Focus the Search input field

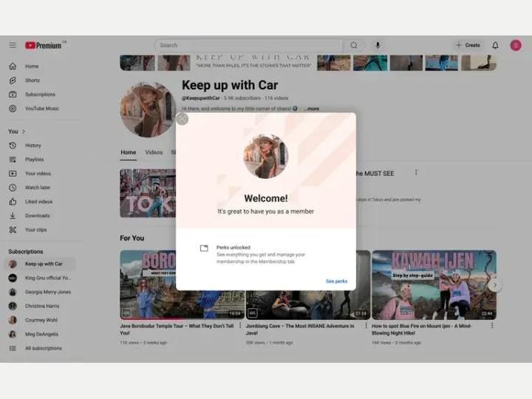[249, 45]
